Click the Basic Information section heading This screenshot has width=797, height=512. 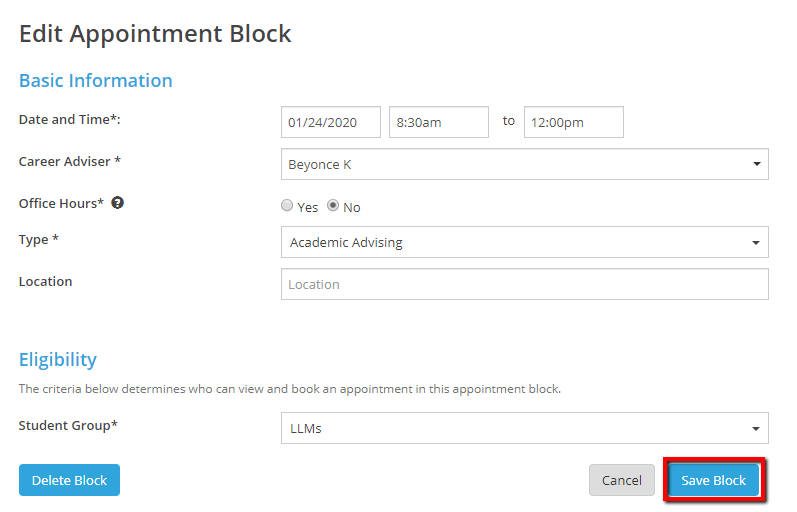96,81
